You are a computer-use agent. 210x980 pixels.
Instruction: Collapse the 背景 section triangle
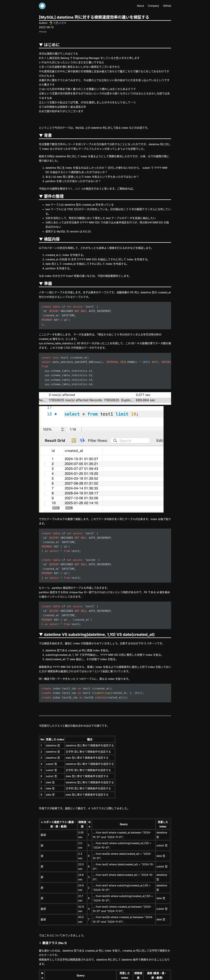click(x=41, y=135)
